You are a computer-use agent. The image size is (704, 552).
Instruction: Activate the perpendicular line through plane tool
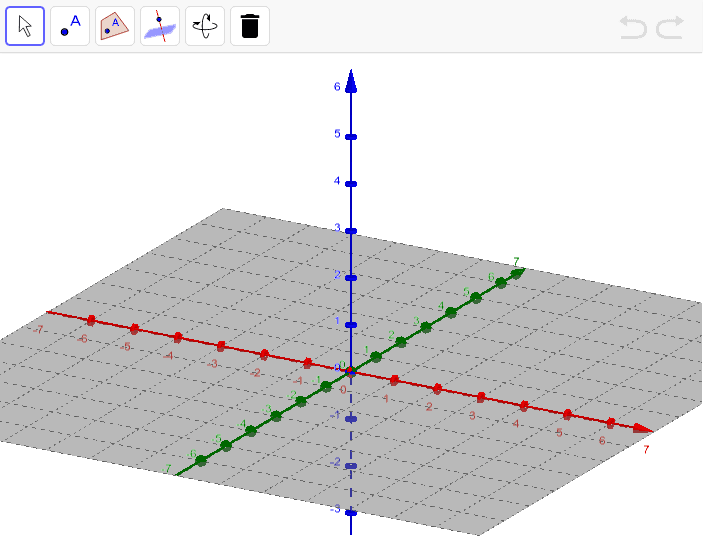(160, 26)
